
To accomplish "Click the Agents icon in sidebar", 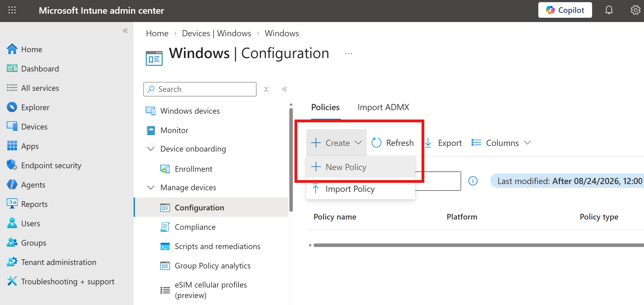I will (x=12, y=185).
